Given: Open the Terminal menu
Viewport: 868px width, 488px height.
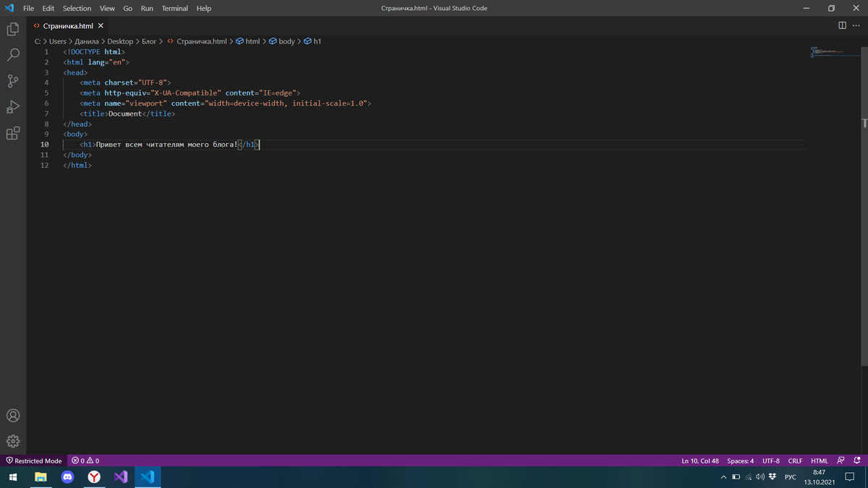Looking at the screenshot, I should click(x=174, y=8).
